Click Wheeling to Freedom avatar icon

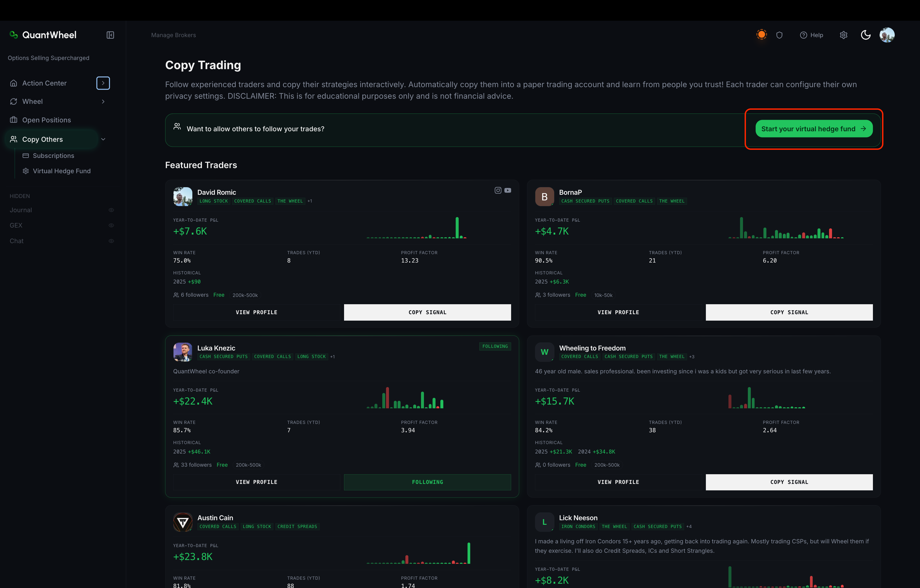click(544, 352)
